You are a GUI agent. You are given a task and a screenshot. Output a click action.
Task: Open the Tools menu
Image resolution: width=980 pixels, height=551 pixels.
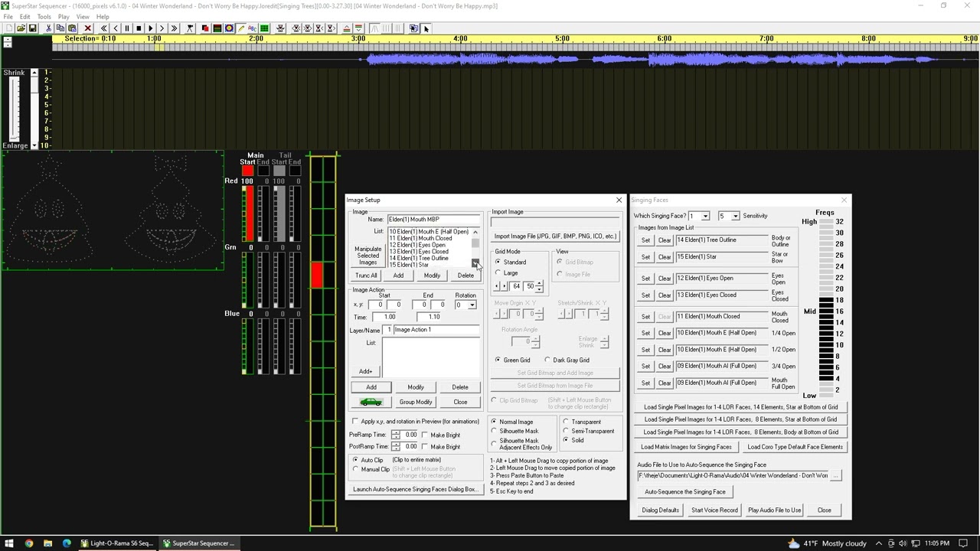[44, 16]
